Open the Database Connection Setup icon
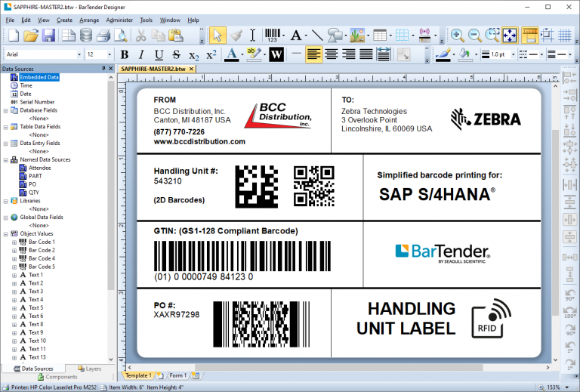Viewport: 580px width, 392px height. point(85,35)
